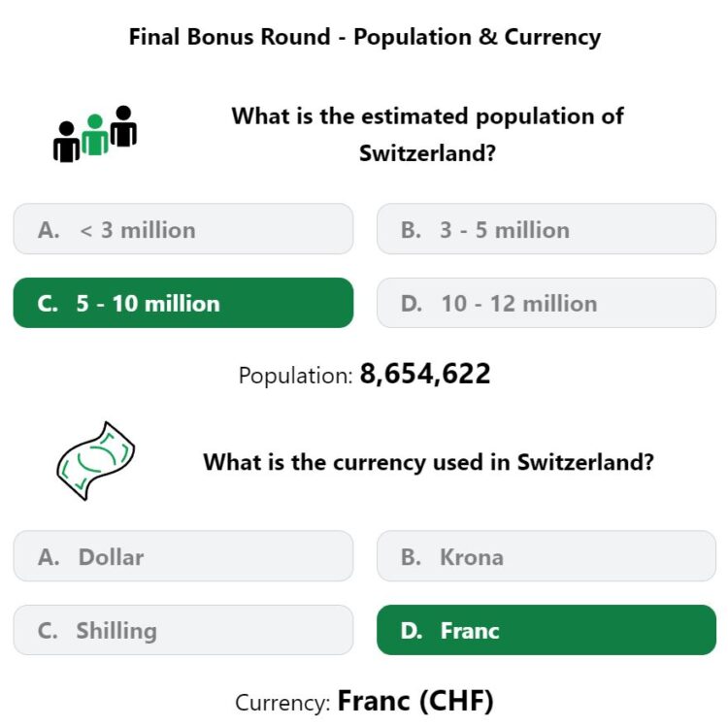Click the Switzerland currency question text
This screenshot has width=728, height=727.
pyautogui.click(x=428, y=462)
